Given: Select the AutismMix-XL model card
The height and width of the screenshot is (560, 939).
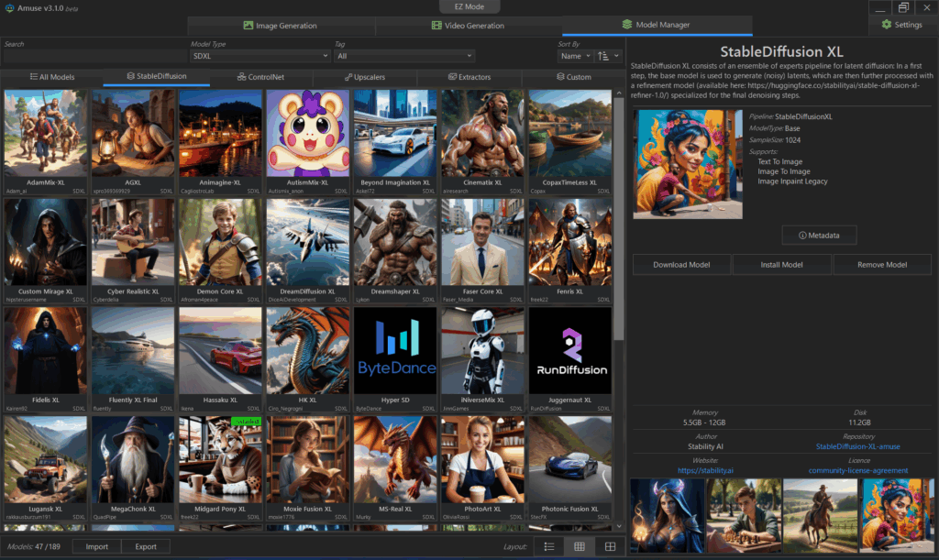Looking at the screenshot, I should (308, 142).
